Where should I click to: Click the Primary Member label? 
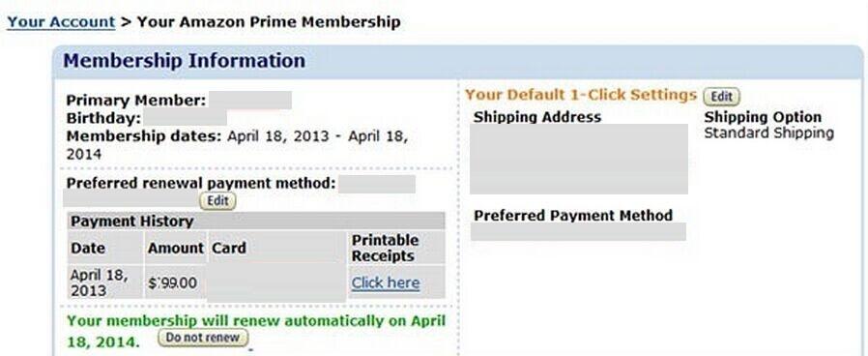[136, 101]
